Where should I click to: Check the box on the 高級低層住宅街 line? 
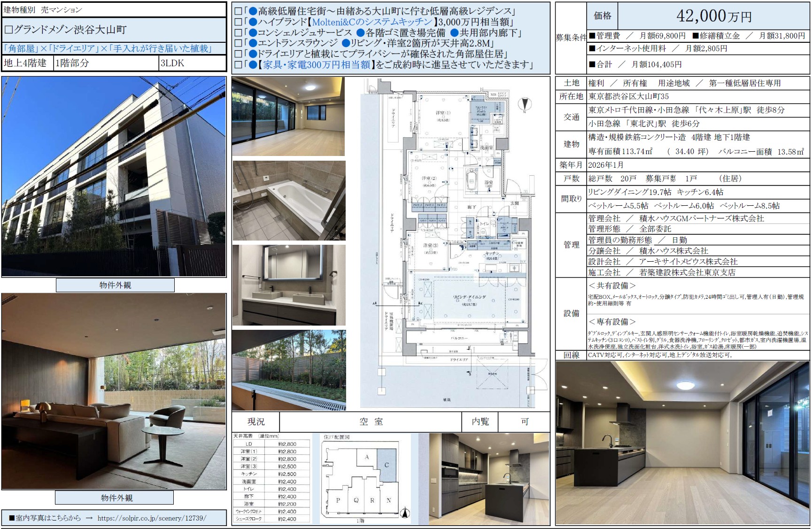click(x=238, y=11)
